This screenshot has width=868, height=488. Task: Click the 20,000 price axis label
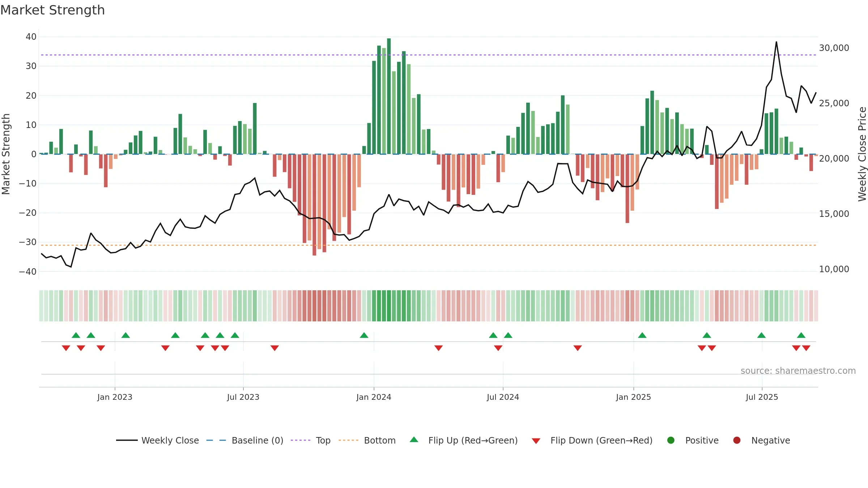tap(834, 159)
